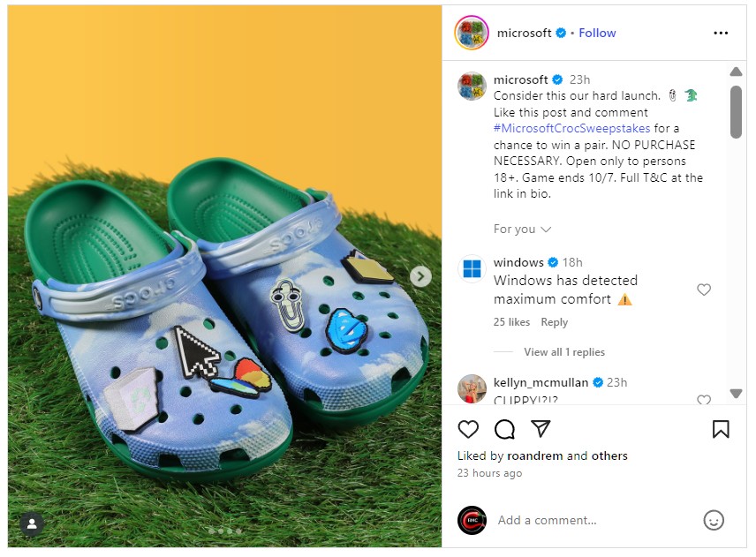Open Microsoft's profile picture in the header

(471, 34)
